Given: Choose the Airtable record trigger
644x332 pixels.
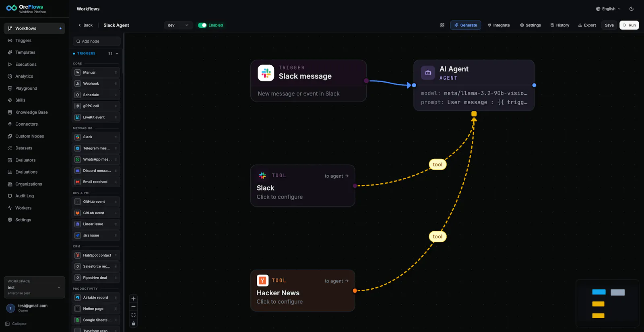Looking at the screenshot, I should click(96, 298).
